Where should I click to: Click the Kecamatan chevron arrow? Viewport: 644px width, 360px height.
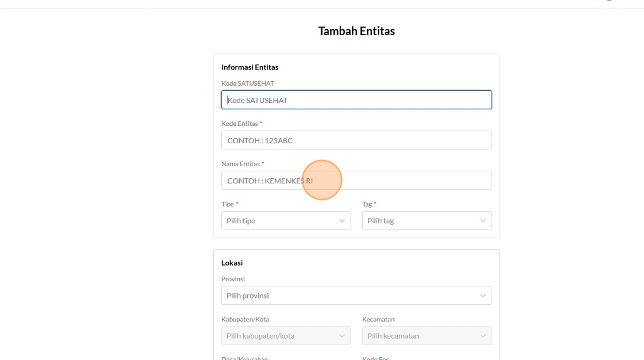click(482, 336)
